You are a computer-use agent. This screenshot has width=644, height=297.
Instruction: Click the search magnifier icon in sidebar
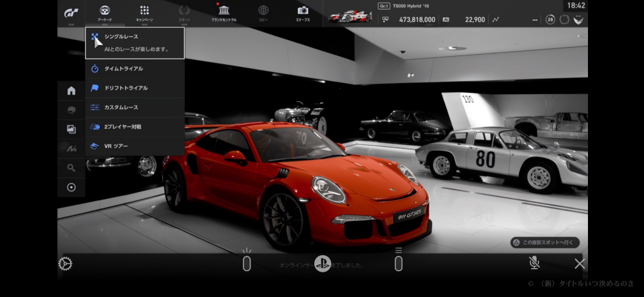point(71,168)
